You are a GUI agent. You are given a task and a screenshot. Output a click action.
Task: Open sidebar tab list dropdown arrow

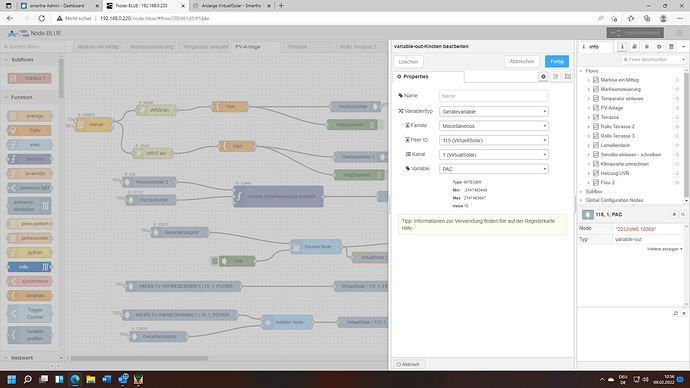(683, 47)
